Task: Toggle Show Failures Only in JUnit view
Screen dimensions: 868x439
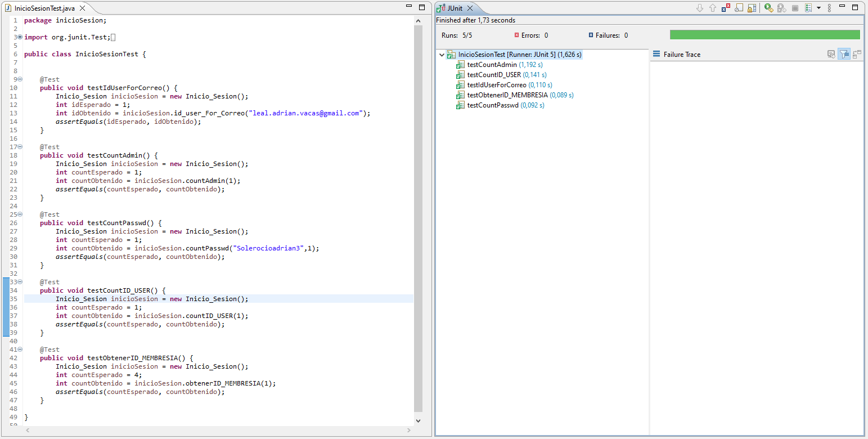Action: (726, 8)
